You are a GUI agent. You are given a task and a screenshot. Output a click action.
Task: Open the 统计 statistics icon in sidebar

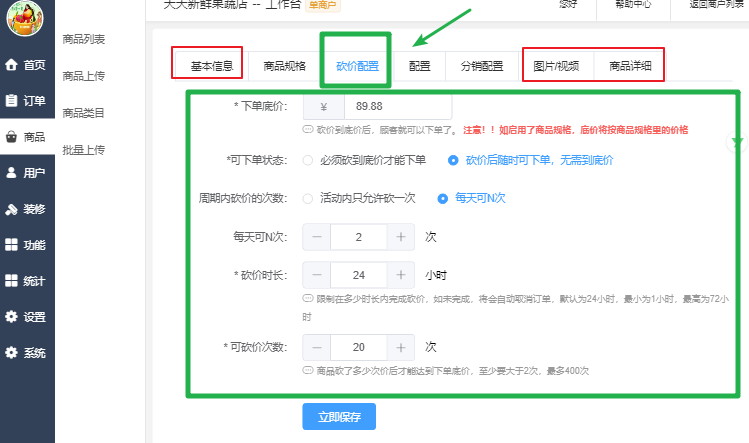point(11,281)
